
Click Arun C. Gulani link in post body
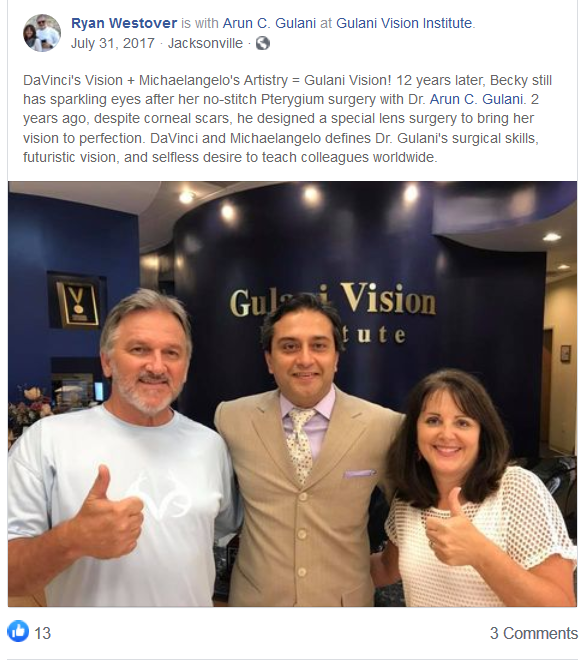[476, 99]
